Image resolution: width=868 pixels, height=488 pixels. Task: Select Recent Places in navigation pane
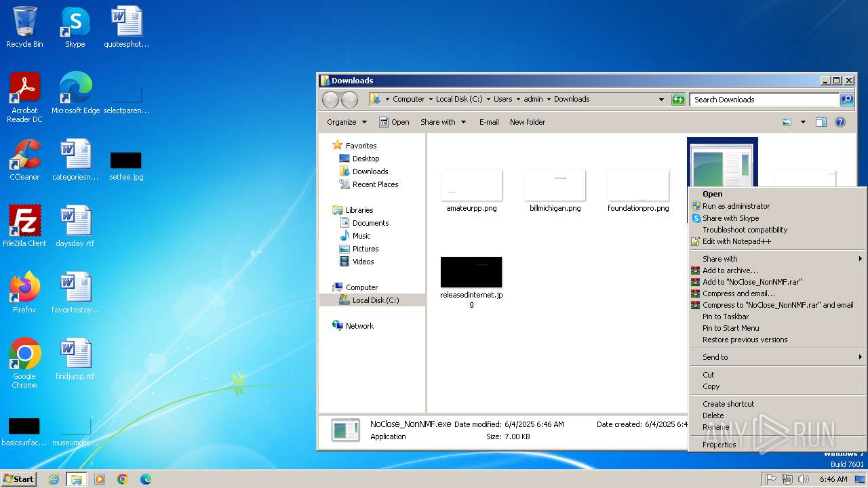375,184
